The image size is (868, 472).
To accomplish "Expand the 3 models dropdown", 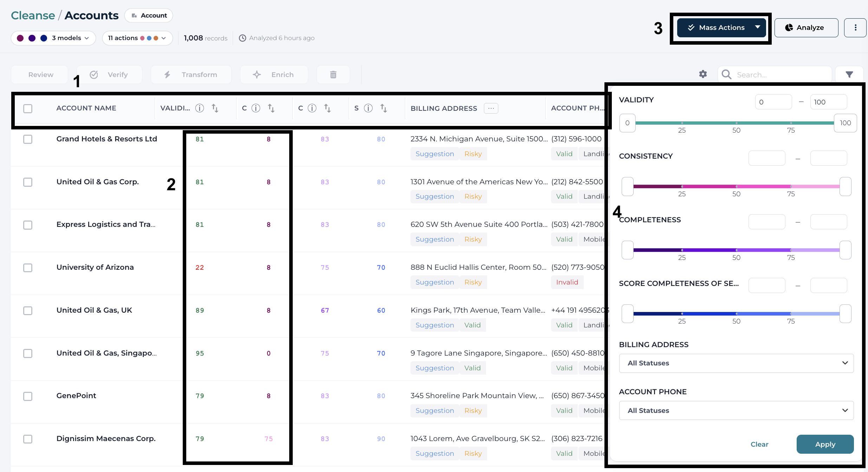I will 53,38.
